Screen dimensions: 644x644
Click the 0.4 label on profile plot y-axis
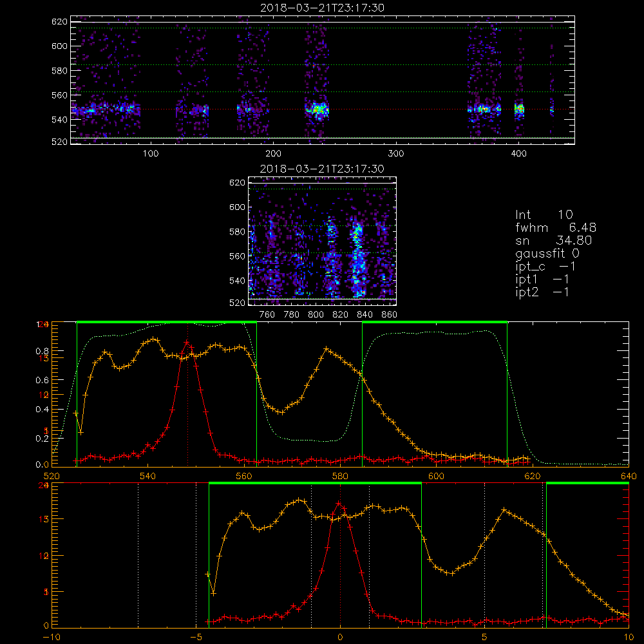[43, 410]
